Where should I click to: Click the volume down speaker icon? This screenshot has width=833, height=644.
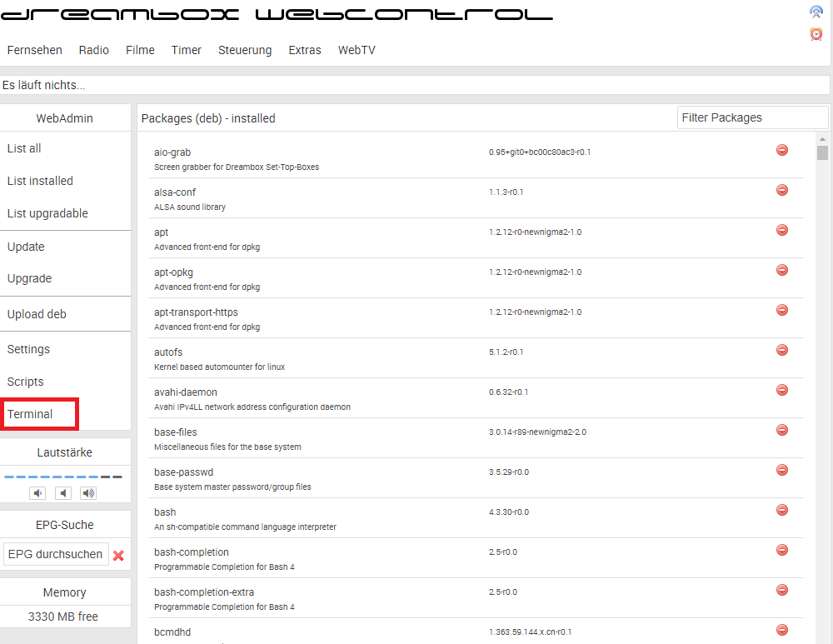(37, 493)
